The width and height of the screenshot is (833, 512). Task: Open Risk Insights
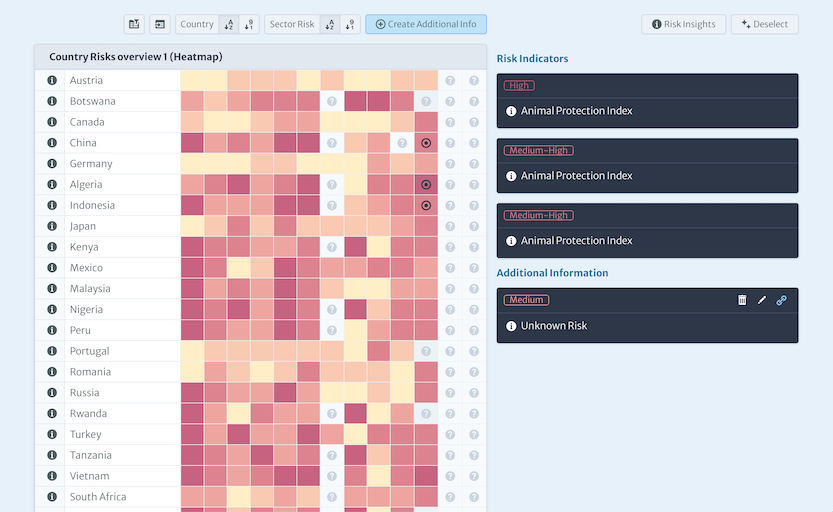tap(684, 24)
